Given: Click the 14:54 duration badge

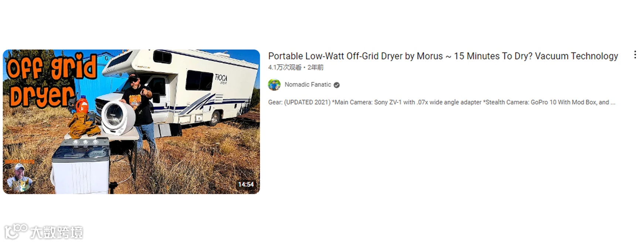Looking at the screenshot, I should pyautogui.click(x=246, y=184).
